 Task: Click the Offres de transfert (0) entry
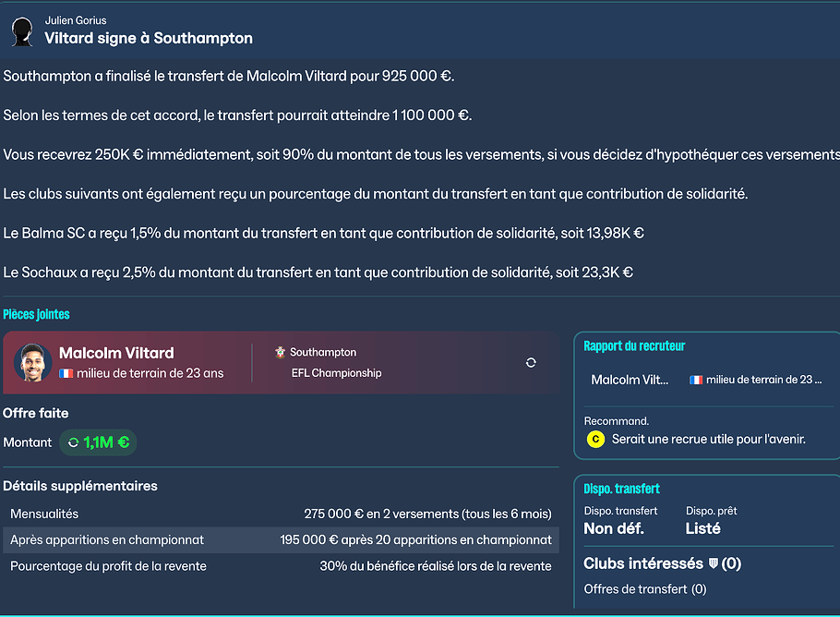tap(644, 588)
